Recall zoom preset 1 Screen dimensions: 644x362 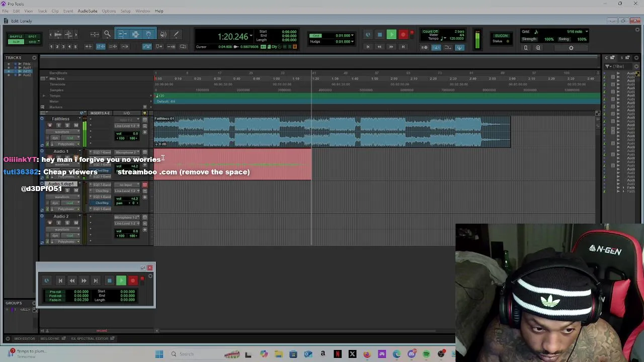point(51,46)
